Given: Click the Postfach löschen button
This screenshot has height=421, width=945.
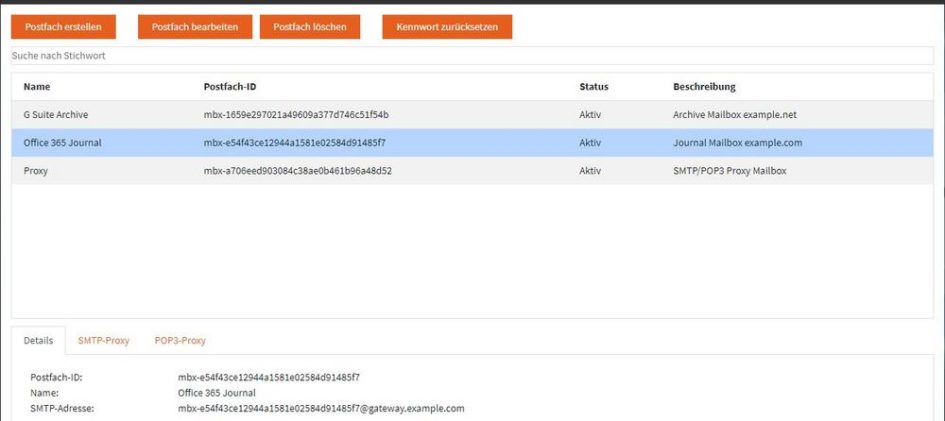Looking at the screenshot, I should (x=310, y=27).
